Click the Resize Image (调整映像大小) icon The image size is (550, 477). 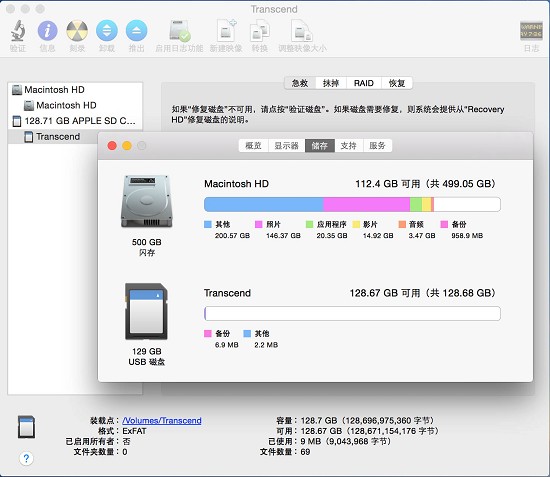pyautogui.click(x=302, y=31)
